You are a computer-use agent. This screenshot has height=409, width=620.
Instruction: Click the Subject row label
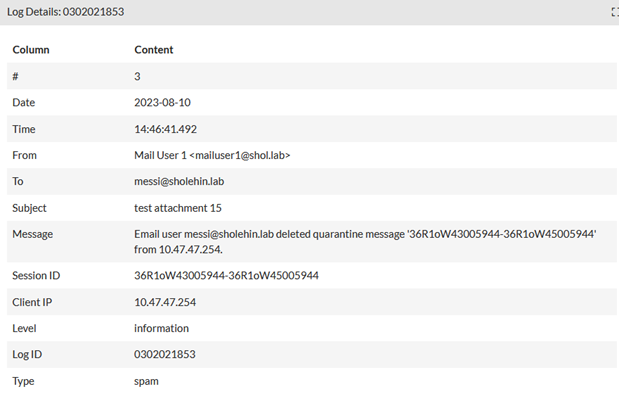30,208
